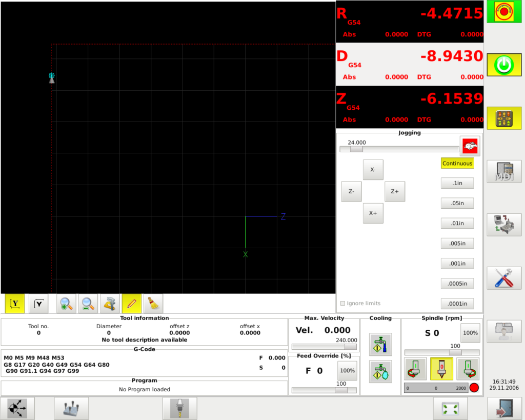Start flood coolant

pos(380,345)
